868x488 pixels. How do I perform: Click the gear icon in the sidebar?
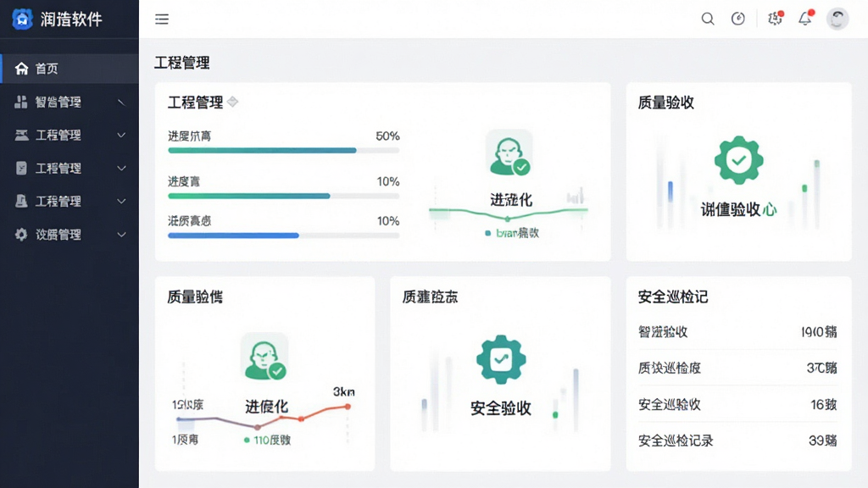[21, 235]
